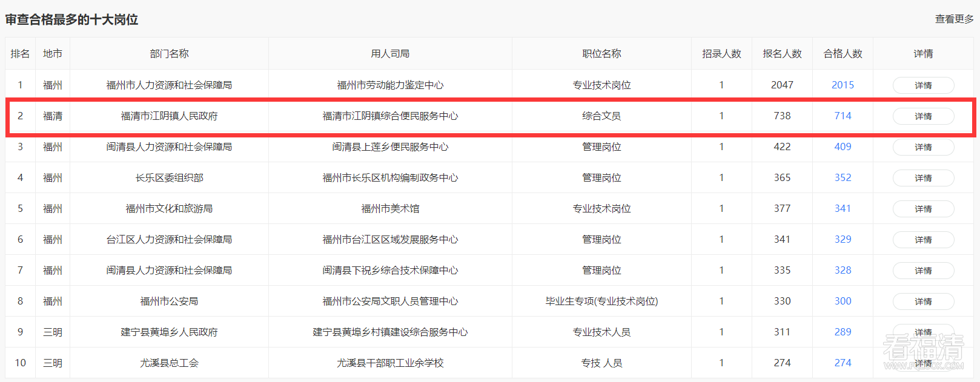Click 福州市长乐区机构编制政务中心 cell

click(x=390, y=177)
